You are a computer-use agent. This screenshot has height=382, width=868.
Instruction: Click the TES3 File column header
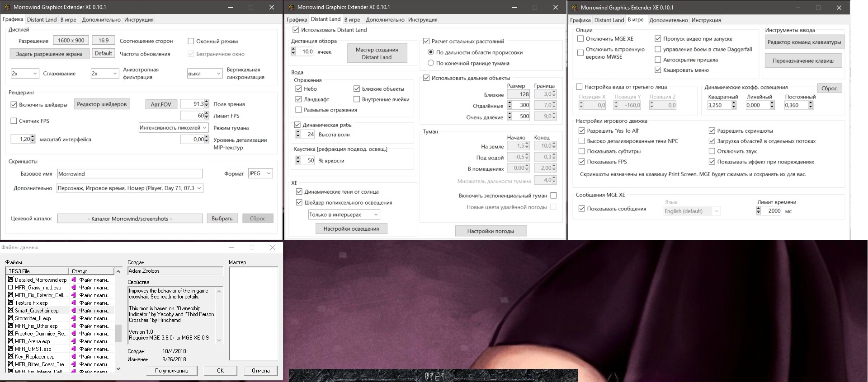tap(38, 271)
